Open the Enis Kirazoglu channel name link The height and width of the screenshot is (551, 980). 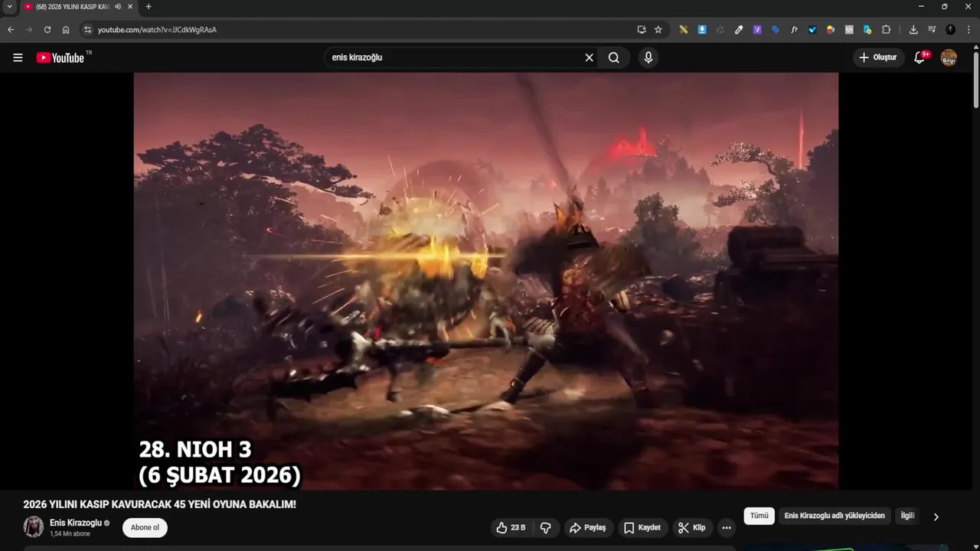click(76, 523)
